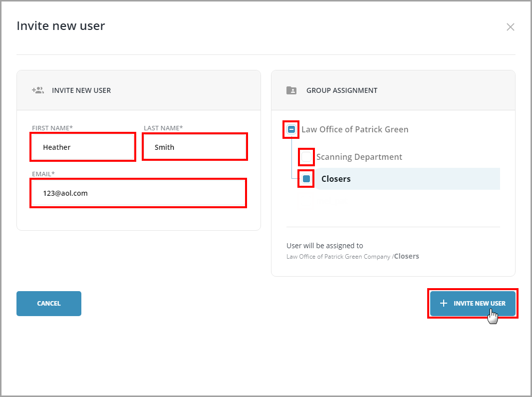Image resolution: width=532 pixels, height=397 pixels.
Task: Click inside the First Name field showing Heather
Action: pos(82,147)
